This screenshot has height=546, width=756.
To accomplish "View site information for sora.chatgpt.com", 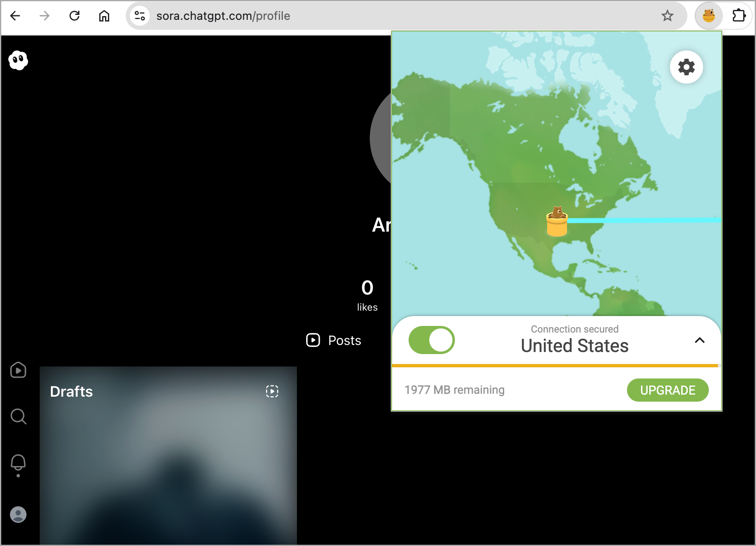I will [140, 16].
